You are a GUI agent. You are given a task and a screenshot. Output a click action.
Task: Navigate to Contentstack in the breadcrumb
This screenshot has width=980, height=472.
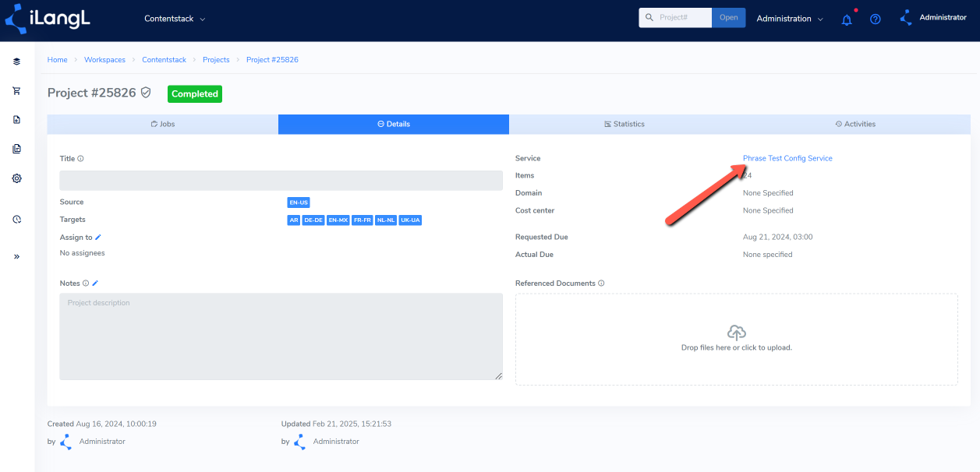click(x=164, y=60)
